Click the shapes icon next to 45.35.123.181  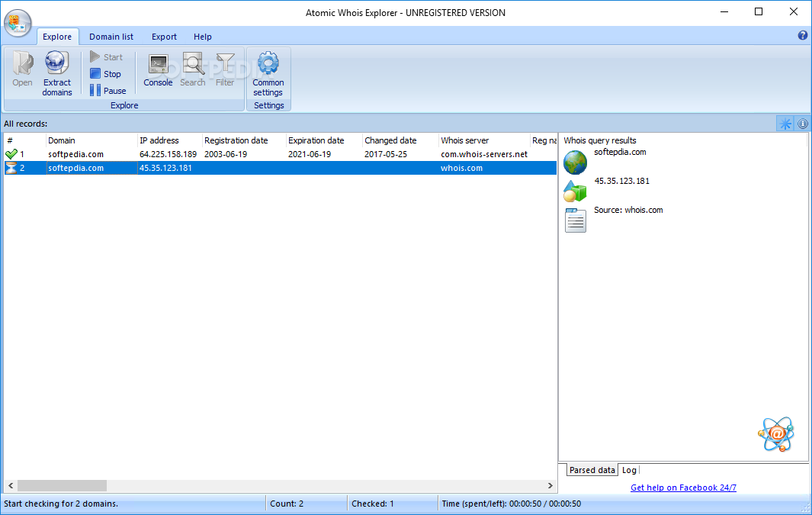pos(575,192)
